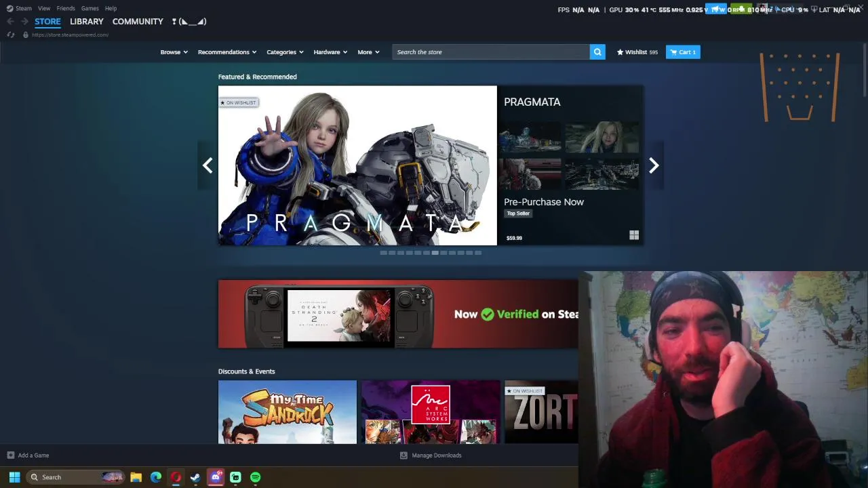Screen dimensions: 868x488
Task: Click Add a Game at the bottom left
Action: (x=28, y=455)
